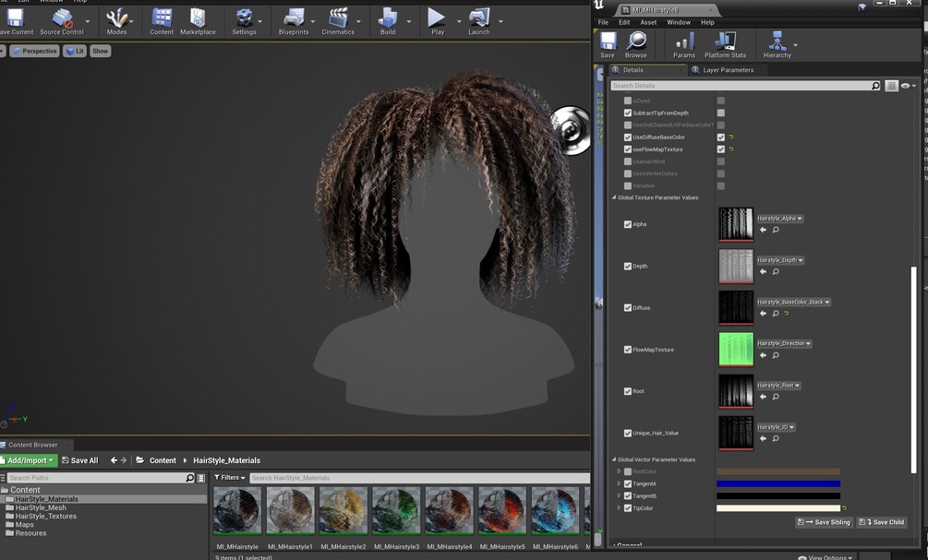The width and height of the screenshot is (928, 560).
Task: Click the TangentA blue color swatch
Action: point(777,483)
